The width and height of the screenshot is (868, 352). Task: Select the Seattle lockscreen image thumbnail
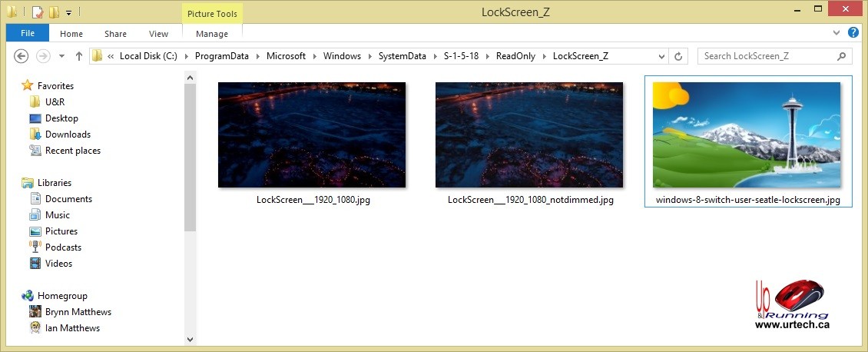(747, 135)
